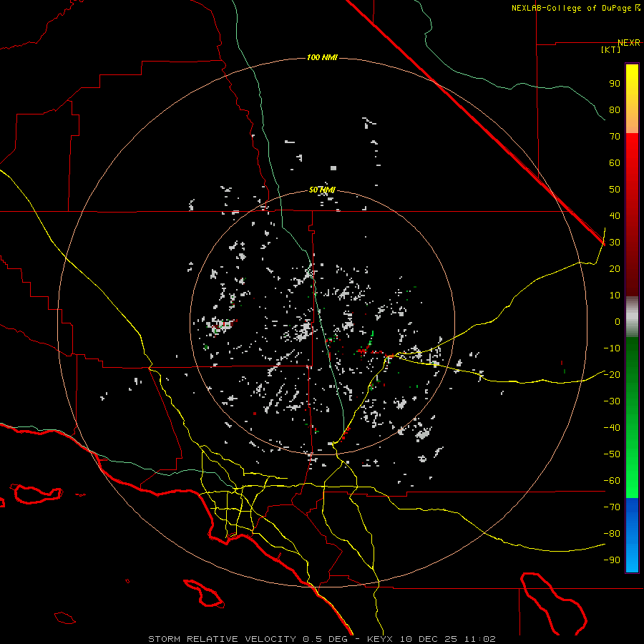Click the 20 value on velocity scale
644x644 pixels.
click(x=615, y=268)
